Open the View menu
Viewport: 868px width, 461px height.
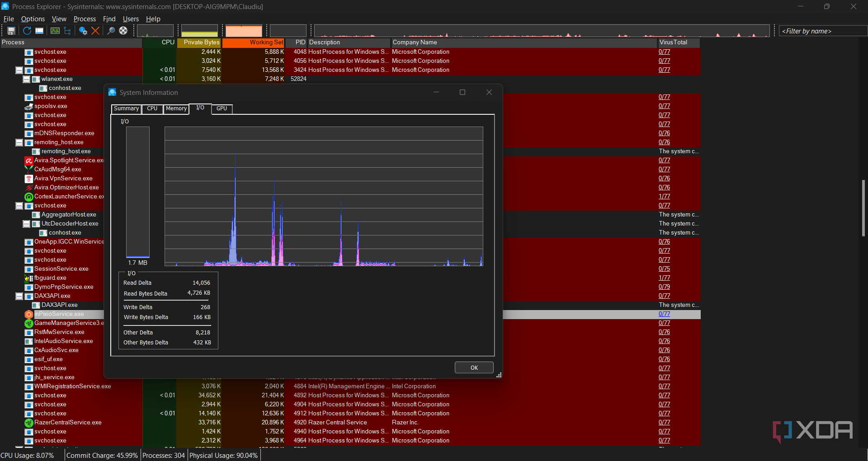[59, 19]
